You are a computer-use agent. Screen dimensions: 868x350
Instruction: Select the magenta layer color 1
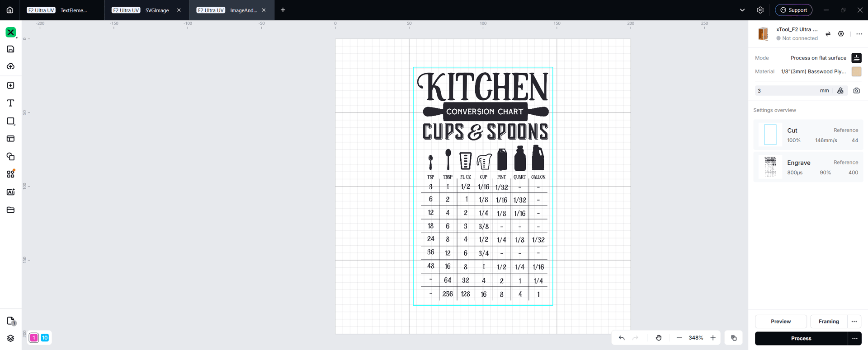click(x=34, y=338)
